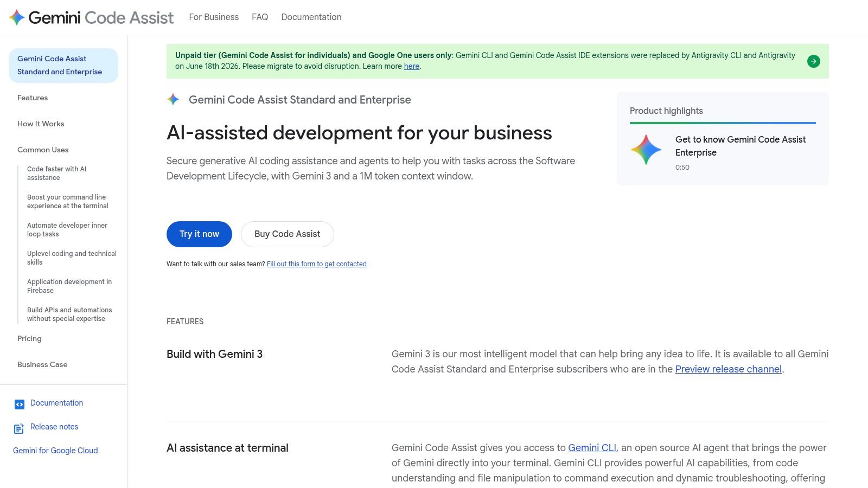Image resolution: width=868 pixels, height=488 pixels.
Task: Select Gemini Code Assist Standard and Enterprise tab
Action: 63,66
